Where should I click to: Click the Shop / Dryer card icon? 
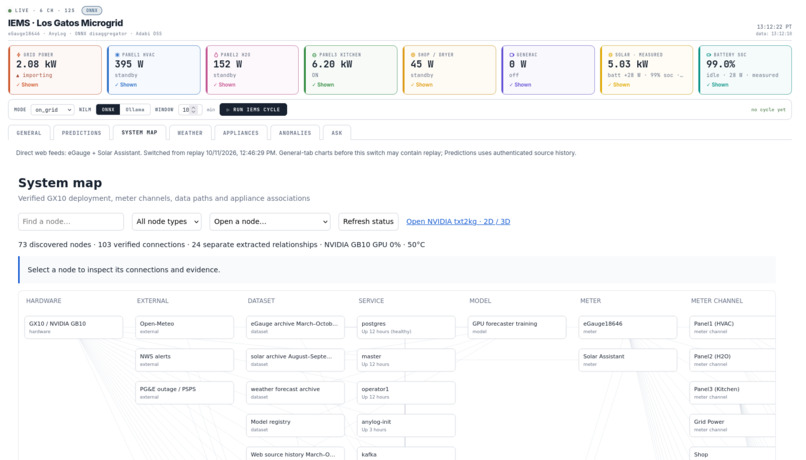[413, 54]
